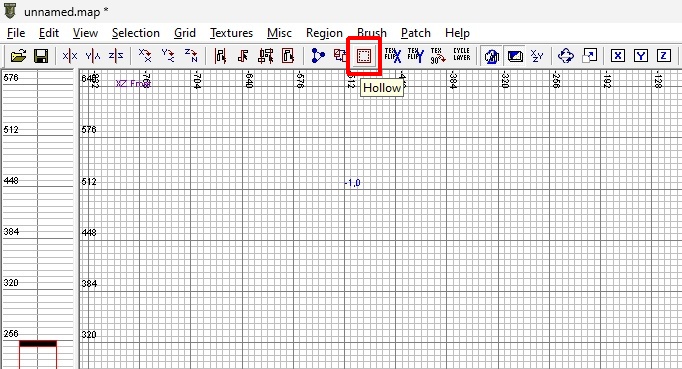The height and width of the screenshot is (369, 682).
Task: Open the Selection menu
Action: pyautogui.click(x=136, y=33)
